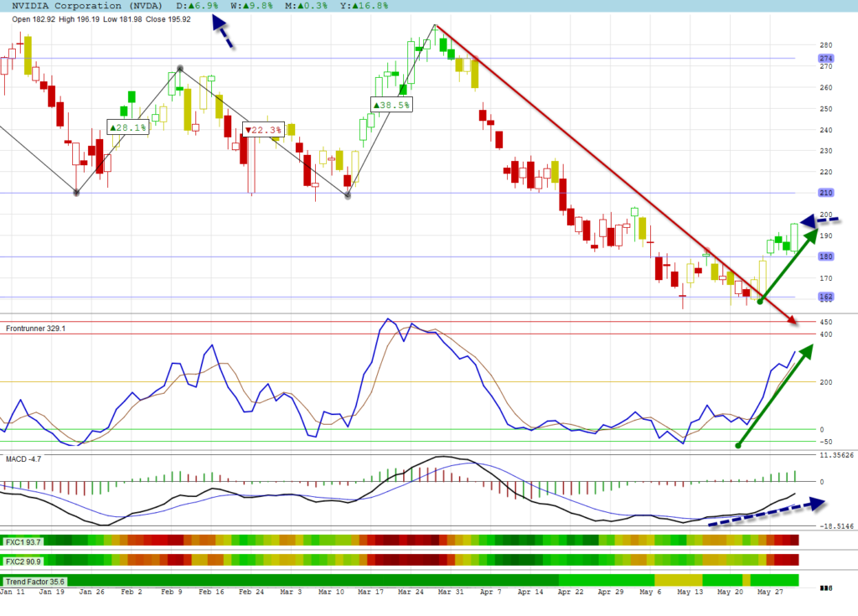This screenshot has height=616, width=858.
Task: Click the -18.5146 MACD axis value
Action: 836,526
